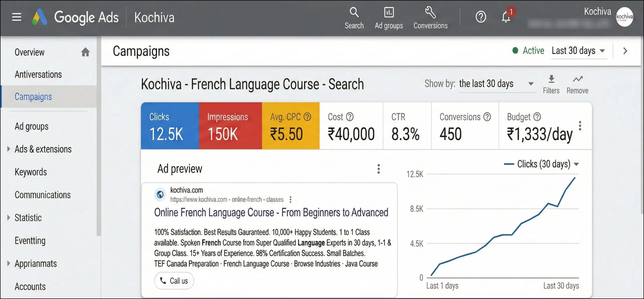Click the Filters download icon

[x=551, y=79]
